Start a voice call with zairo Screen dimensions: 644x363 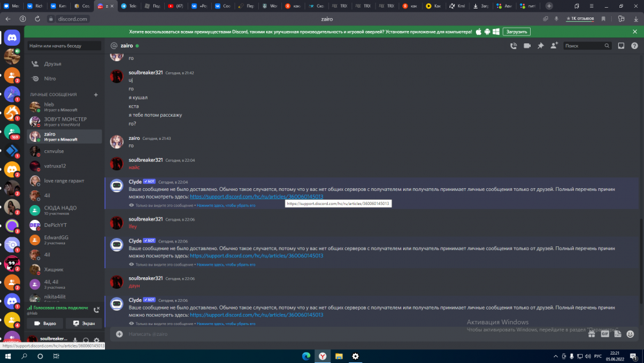(513, 46)
